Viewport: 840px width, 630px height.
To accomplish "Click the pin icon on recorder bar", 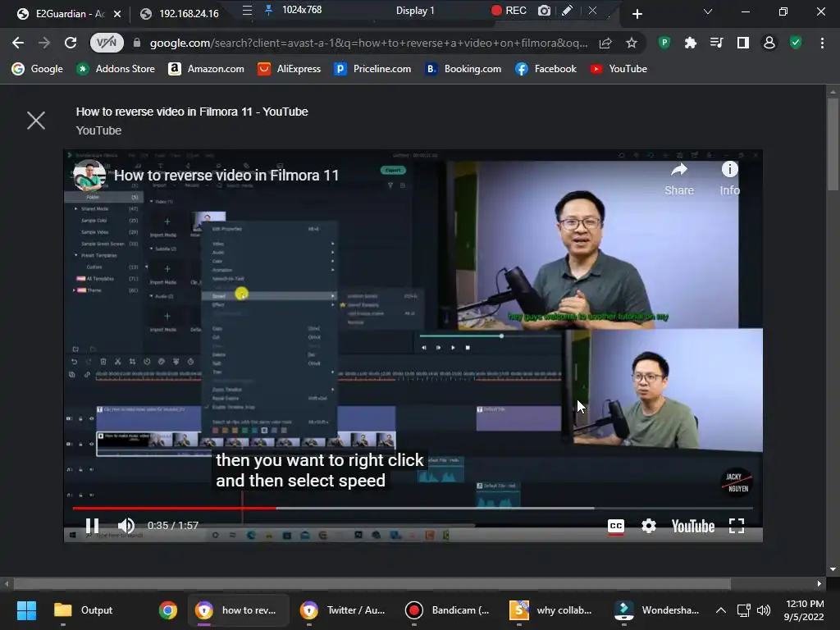I will (269, 10).
